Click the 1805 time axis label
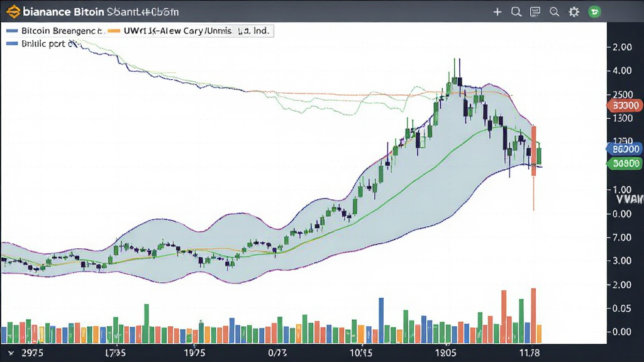This screenshot has width=644, height=362. coord(446,353)
